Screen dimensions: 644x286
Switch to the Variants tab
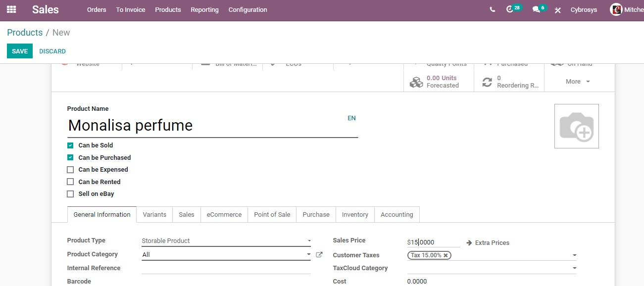[x=154, y=214]
